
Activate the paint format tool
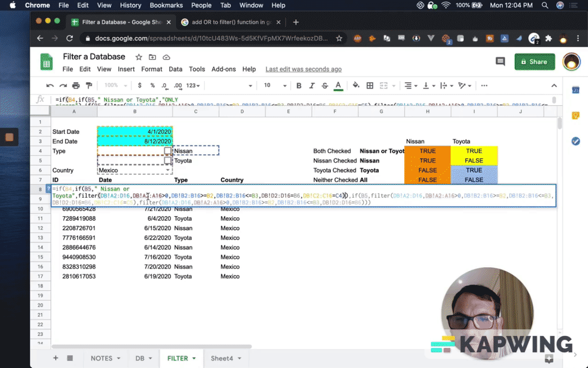tap(89, 86)
